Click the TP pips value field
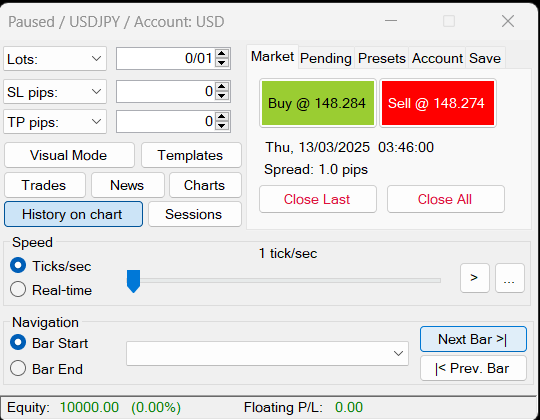540x420 pixels. tap(166, 122)
